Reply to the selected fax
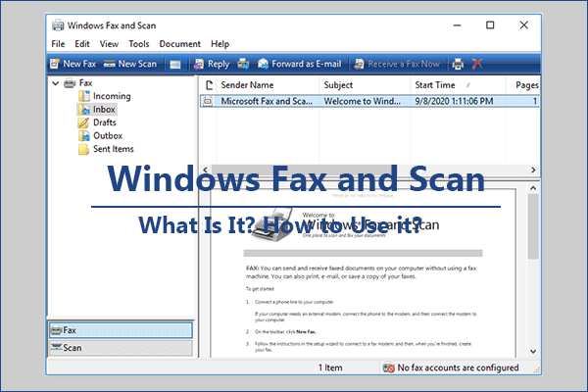 tap(211, 64)
